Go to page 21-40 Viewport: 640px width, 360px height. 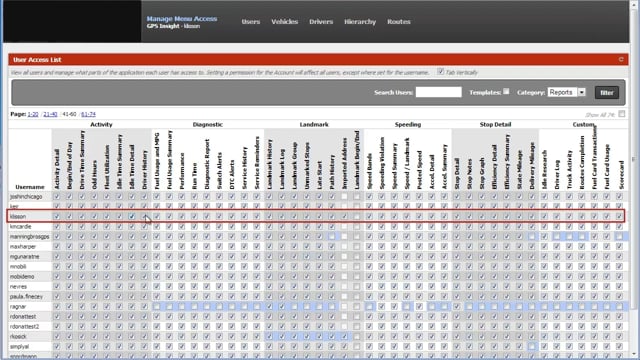pos(50,114)
